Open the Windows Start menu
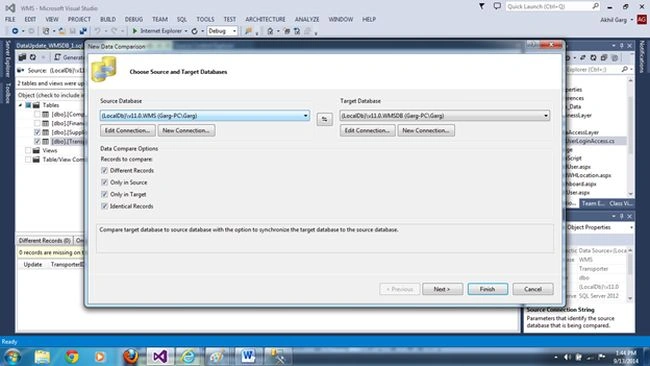Viewport: 650px width, 366px height. coord(12,356)
